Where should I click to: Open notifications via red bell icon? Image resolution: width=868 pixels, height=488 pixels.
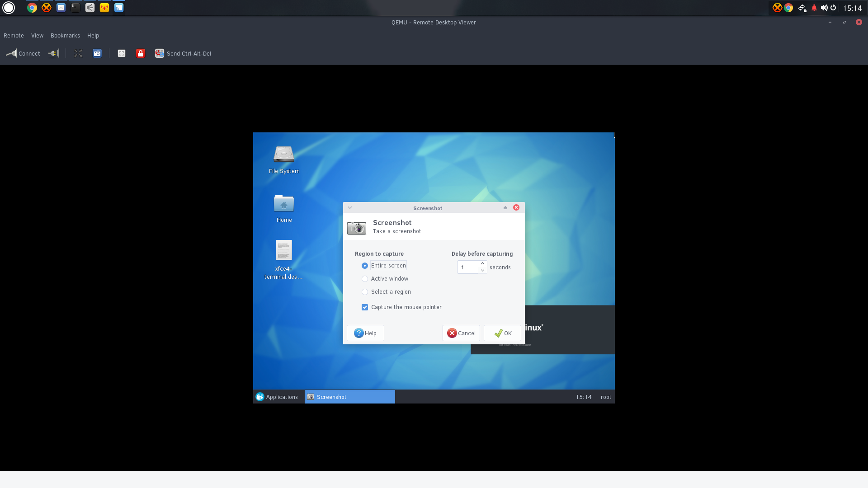[x=814, y=8]
